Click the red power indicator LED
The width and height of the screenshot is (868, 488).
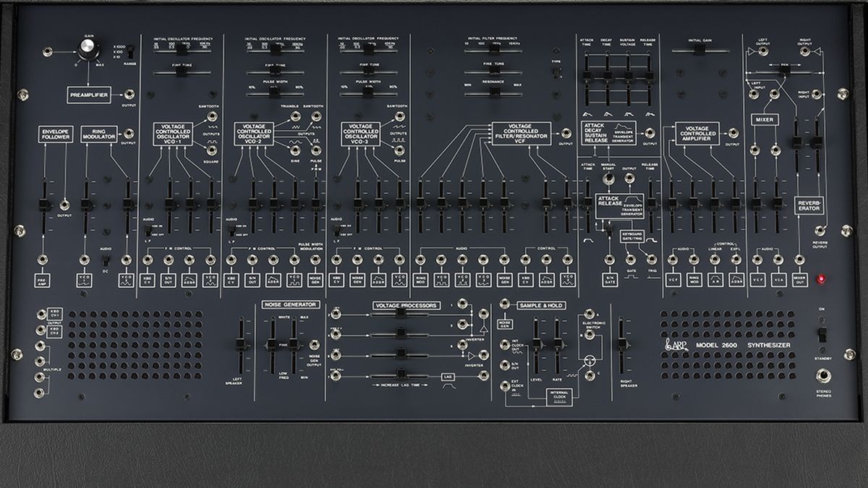pos(820,279)
